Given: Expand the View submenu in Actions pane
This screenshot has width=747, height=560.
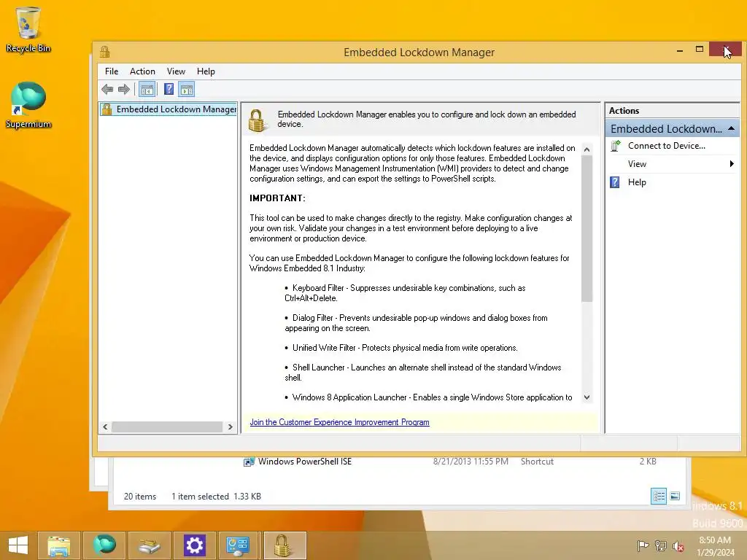Looking at the screenshot, I should (673, 164).
